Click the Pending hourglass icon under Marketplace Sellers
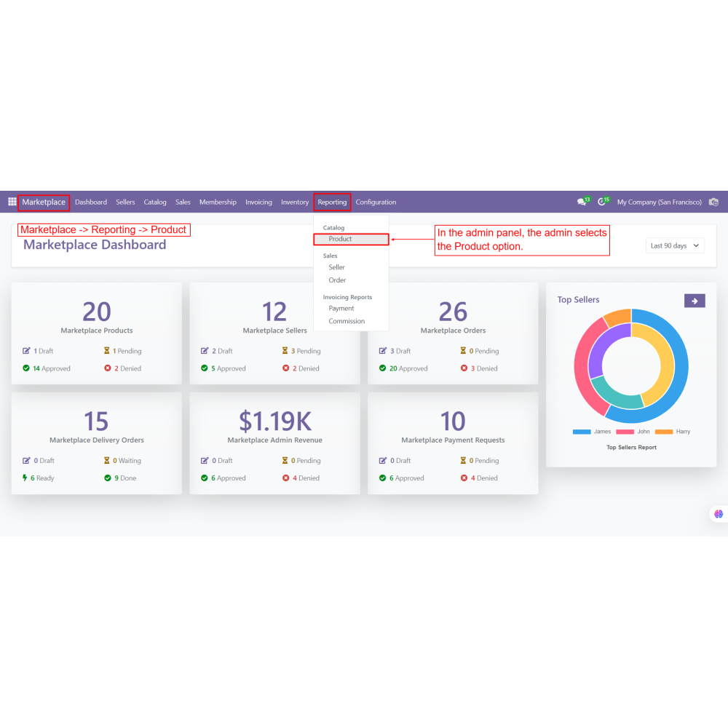The width and height of the screenshot is (728, 728). (285, 351)
